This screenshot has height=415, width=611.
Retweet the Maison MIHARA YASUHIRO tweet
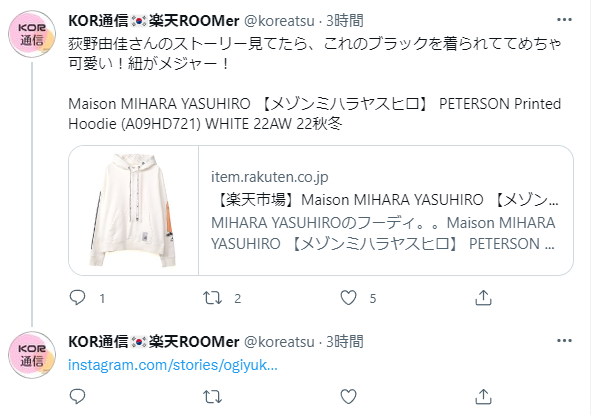point(212,298)
